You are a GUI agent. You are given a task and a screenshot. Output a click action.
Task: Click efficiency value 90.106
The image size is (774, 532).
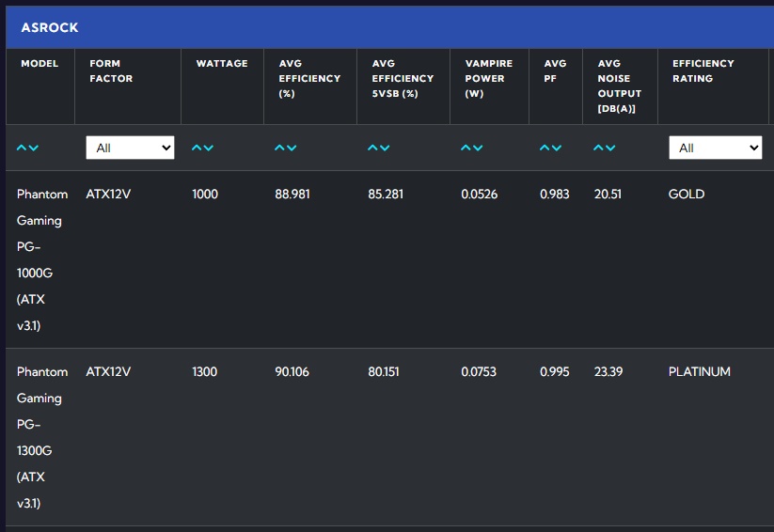point(292,371)
